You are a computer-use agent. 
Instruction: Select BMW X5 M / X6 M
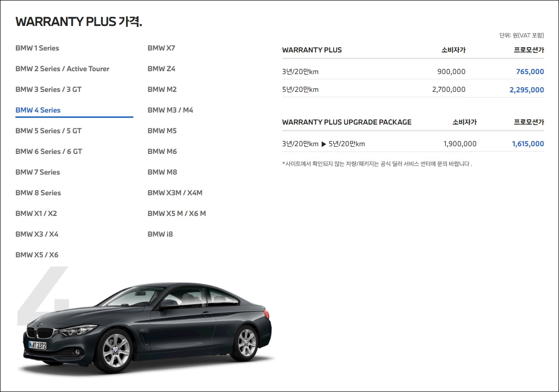(177, 213)
